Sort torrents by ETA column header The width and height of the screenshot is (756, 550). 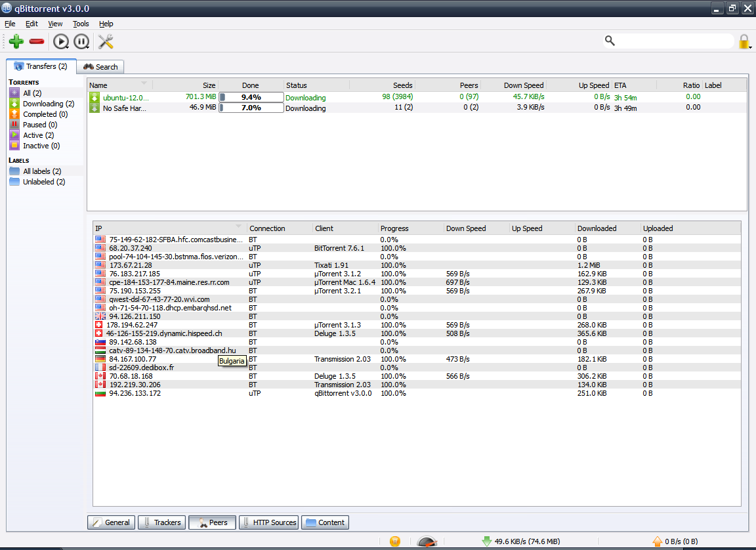(634, 85)
